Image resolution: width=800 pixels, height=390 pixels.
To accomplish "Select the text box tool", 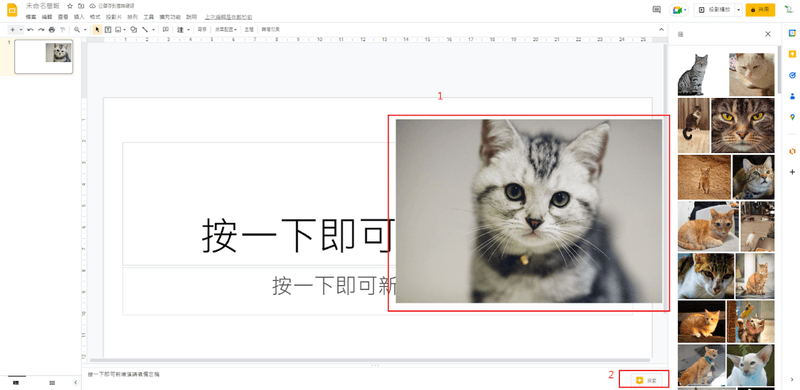I will [x=108, y=30].
